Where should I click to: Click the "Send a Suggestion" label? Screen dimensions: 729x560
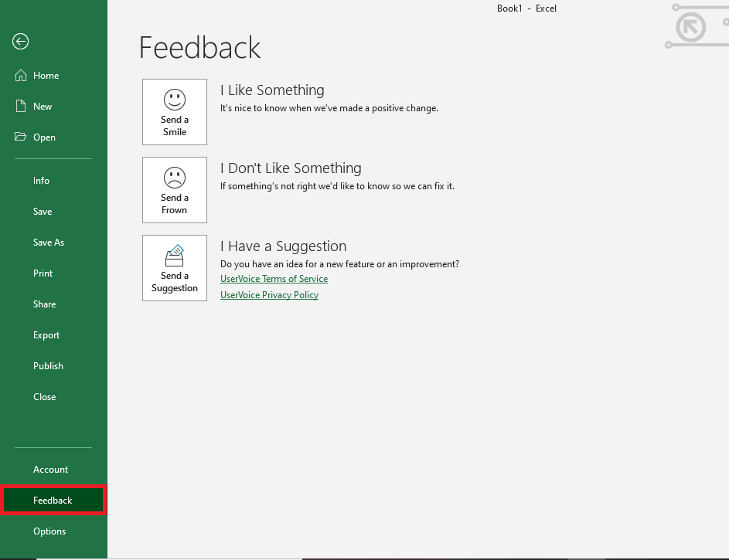(x=175, y=282)
